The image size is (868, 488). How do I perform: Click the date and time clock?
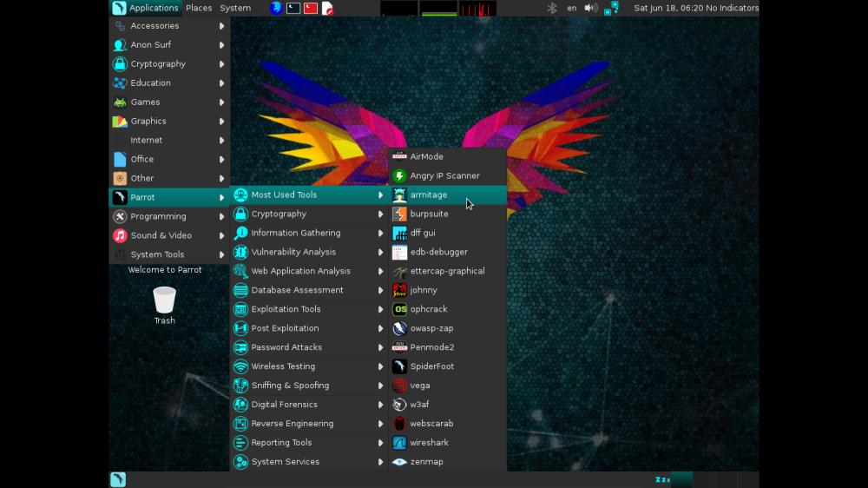(670, 8)
